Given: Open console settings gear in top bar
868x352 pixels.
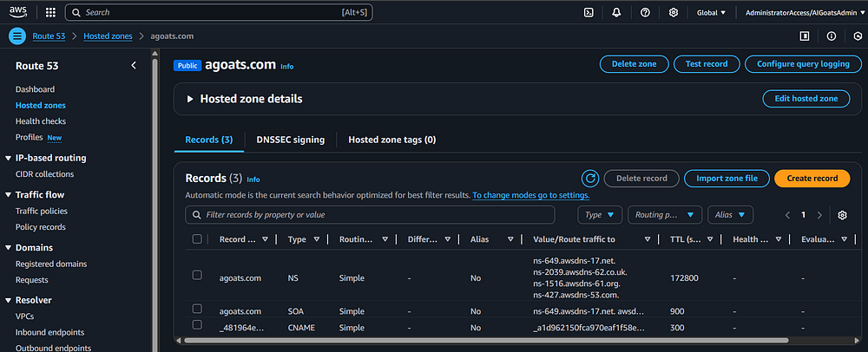Looking at the screenshot, I should click(x=674, y=13).
